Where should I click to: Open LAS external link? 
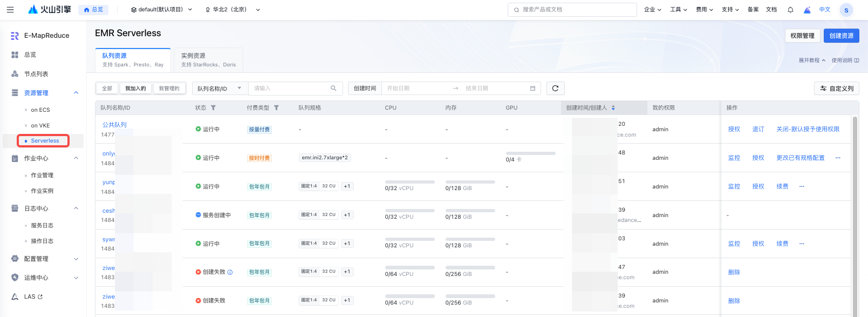coord(33,296)
